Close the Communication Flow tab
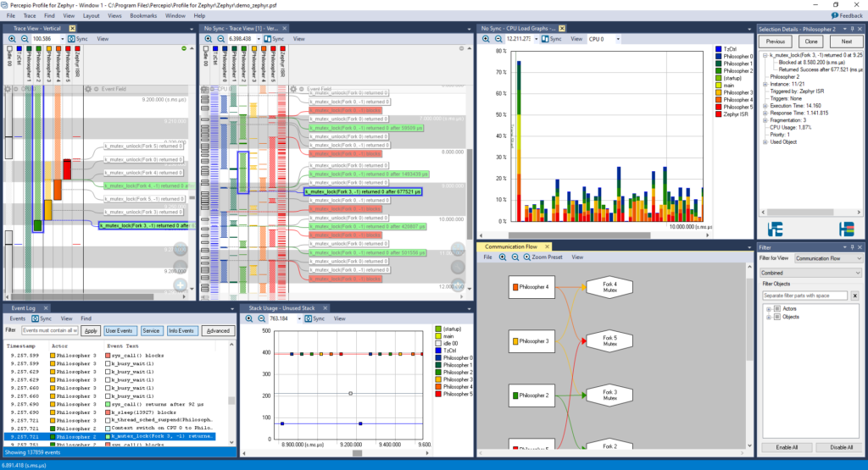868x470 pixels. point(547,246)
